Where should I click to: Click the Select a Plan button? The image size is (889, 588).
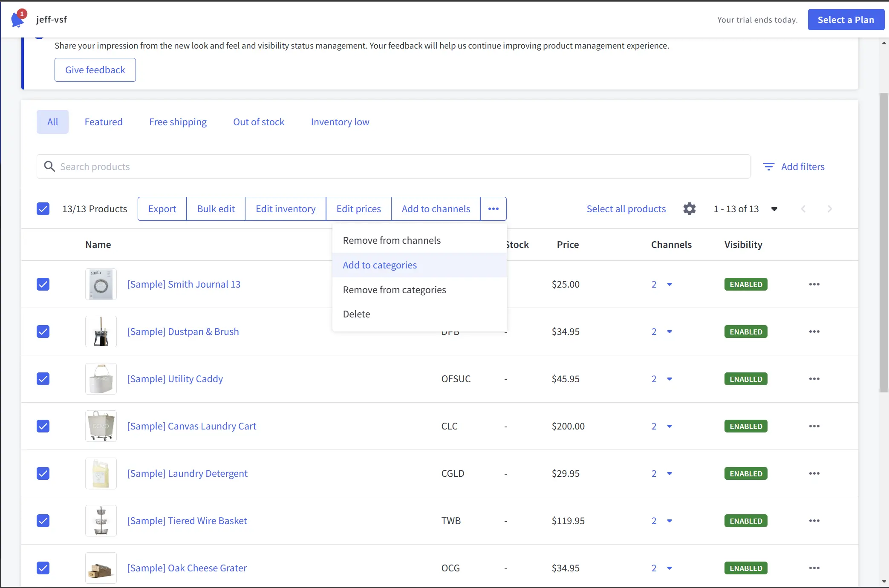point(846,19)
